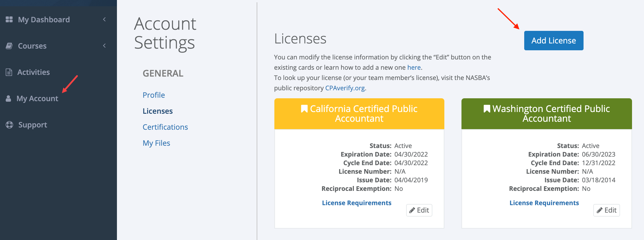Visit the CPAverify.org link
Viewport: 644px width, 240px height.
pyautogui.click(x=345, y=88)
